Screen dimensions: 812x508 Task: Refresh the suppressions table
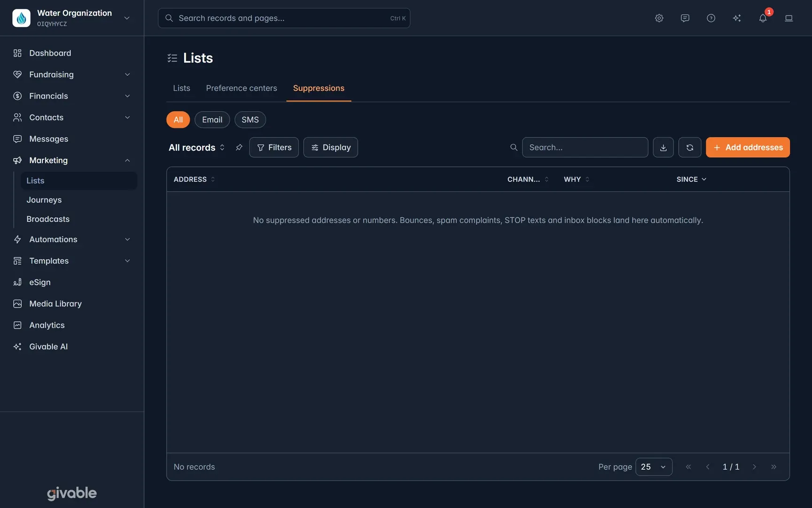pos(689,147)
